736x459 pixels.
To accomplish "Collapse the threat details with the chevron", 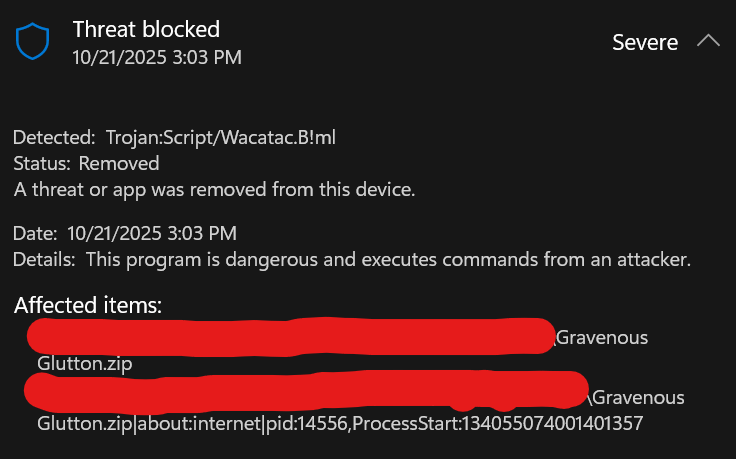I will click(708, 42).
